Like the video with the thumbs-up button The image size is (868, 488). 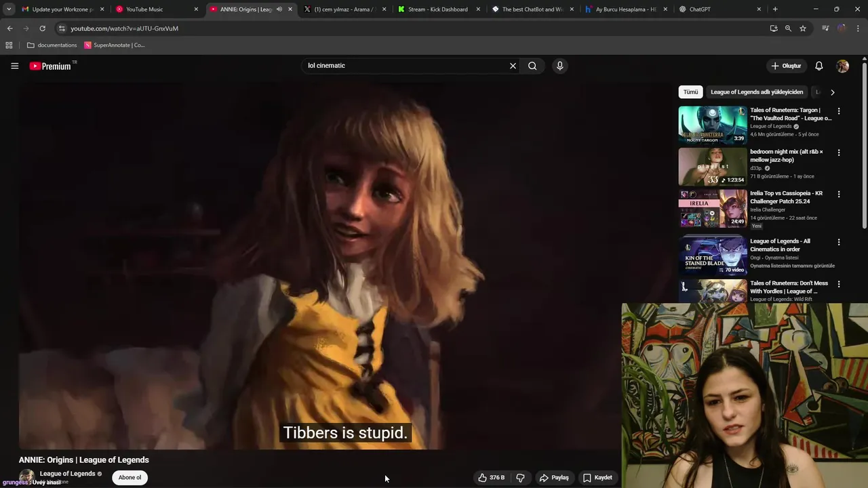491,478
